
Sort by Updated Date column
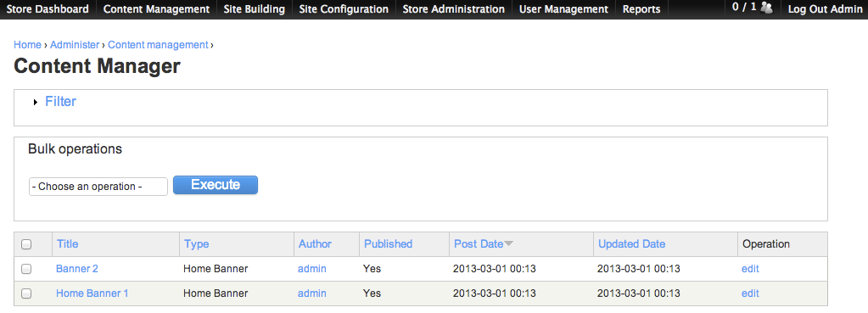(x=631, y=244)
